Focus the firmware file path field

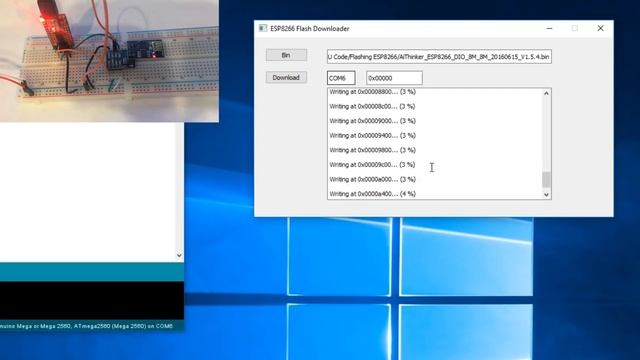click(439, 57)
